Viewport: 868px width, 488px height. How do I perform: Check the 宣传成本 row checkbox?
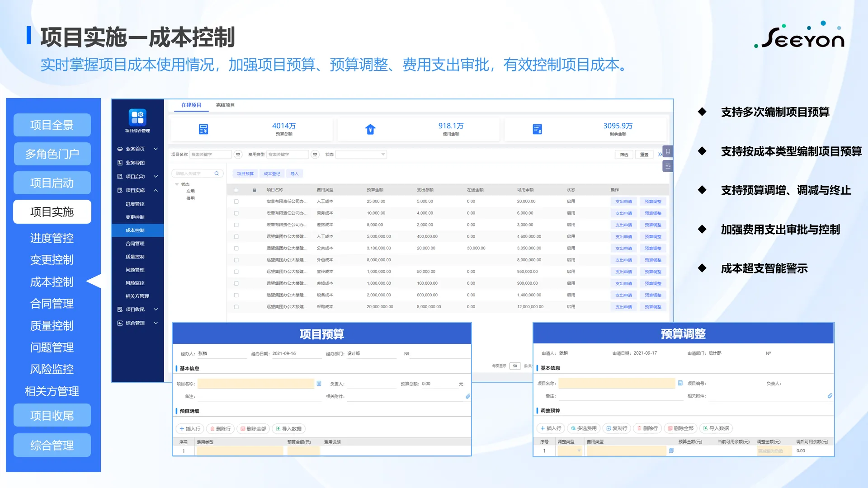[x=236, y=272]
